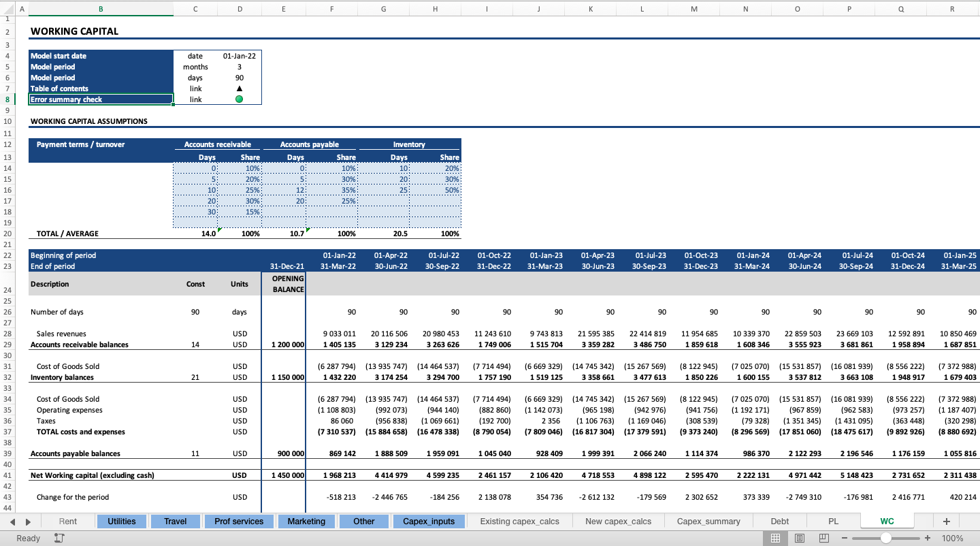Open the Debt sheet tab

coord(780,521)
